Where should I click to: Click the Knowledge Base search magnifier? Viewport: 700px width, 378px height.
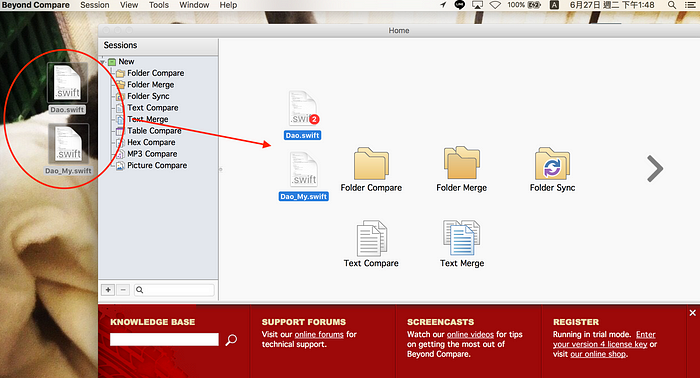coord(231,340)
